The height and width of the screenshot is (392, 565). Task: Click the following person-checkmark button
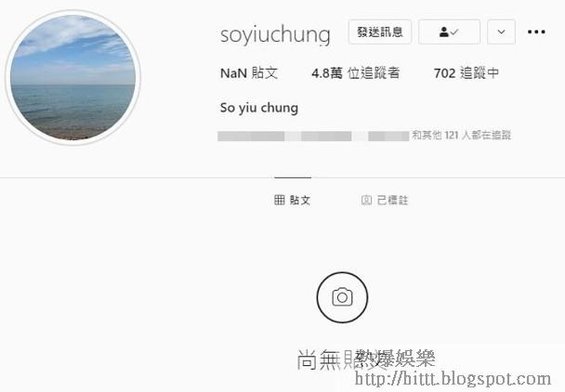tap(449, 33)
